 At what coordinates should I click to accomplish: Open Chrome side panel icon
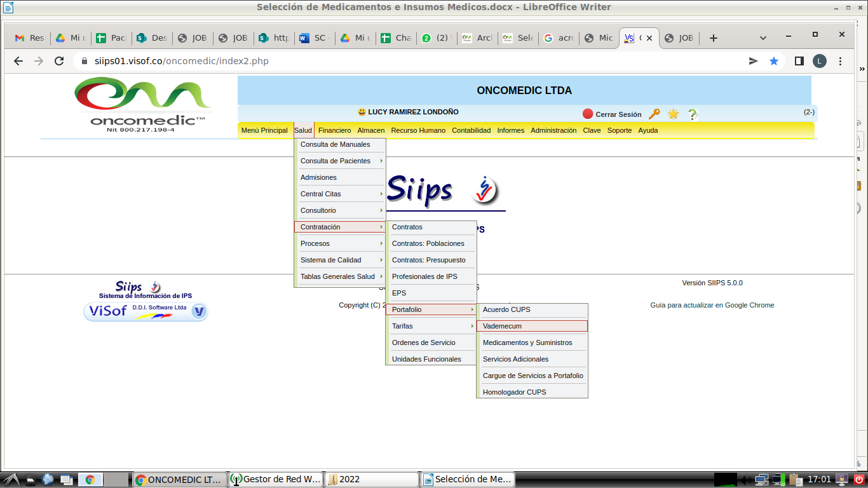[x=799, y=61]
